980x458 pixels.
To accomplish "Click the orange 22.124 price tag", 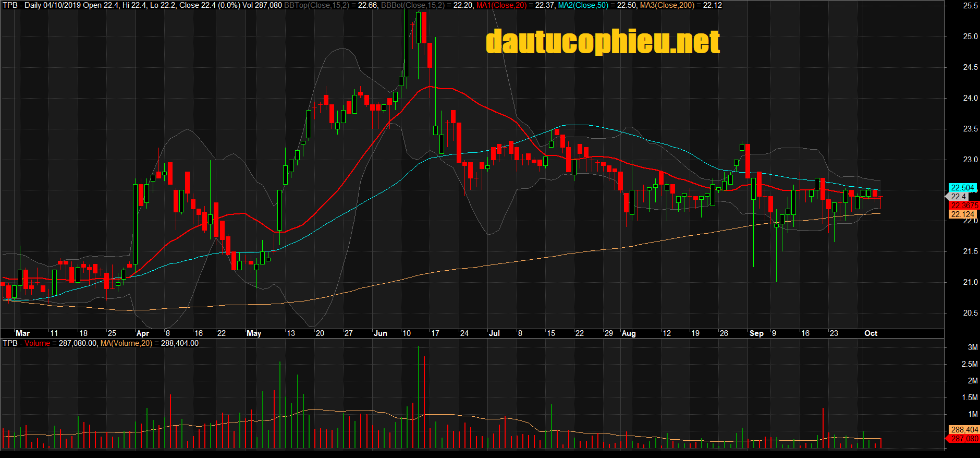I will coord(962,214).
